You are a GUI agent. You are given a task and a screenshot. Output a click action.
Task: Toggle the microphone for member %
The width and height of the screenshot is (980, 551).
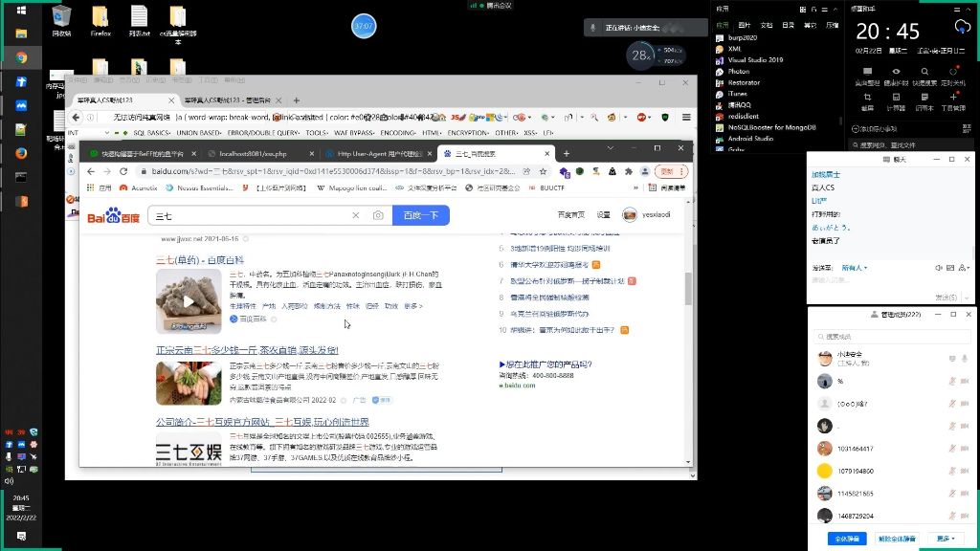pos(952,381)
